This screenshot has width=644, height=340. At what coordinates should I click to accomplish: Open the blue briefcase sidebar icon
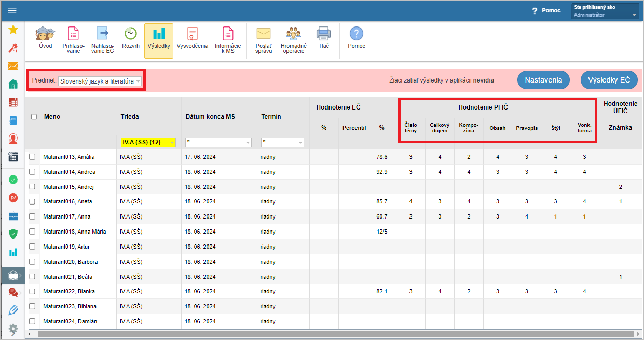pos(13,216)
